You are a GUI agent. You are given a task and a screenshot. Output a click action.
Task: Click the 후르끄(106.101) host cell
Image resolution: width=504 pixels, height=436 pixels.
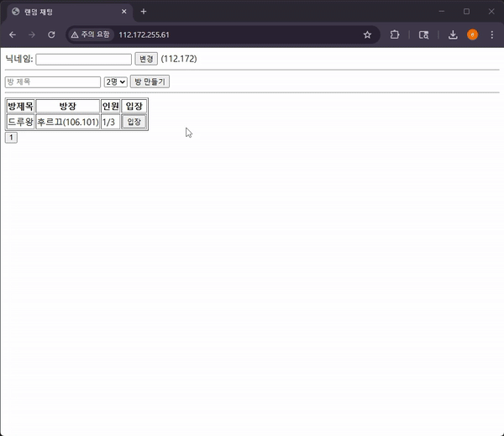pyautogui.click(x=68, y=122)
